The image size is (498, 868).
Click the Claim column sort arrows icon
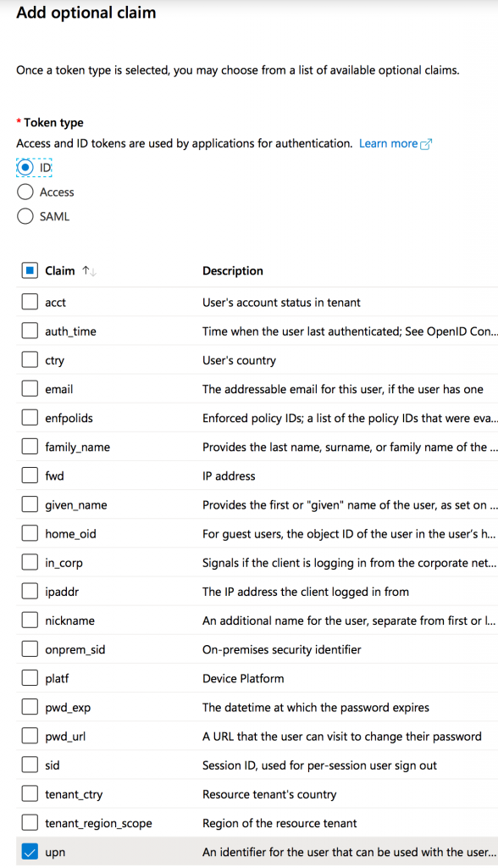[89, 271]
